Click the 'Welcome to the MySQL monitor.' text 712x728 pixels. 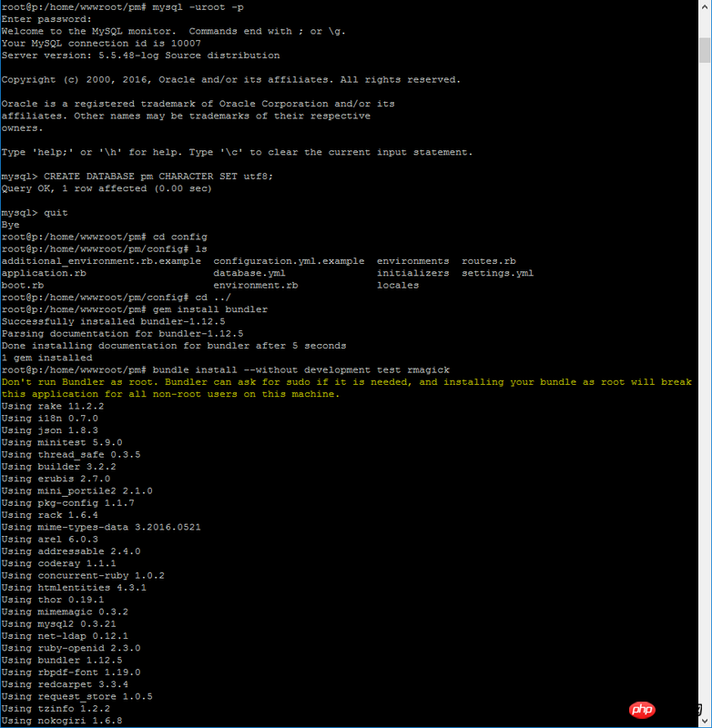click(x=89, y=31)
